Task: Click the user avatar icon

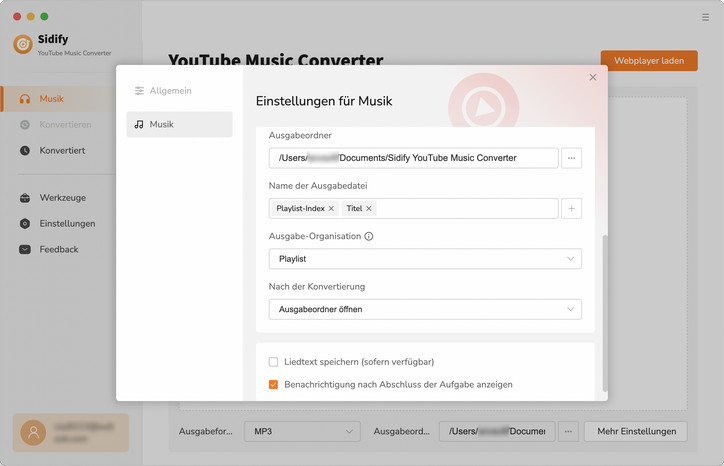Action: pyautogui.click(x=33, y=433)
